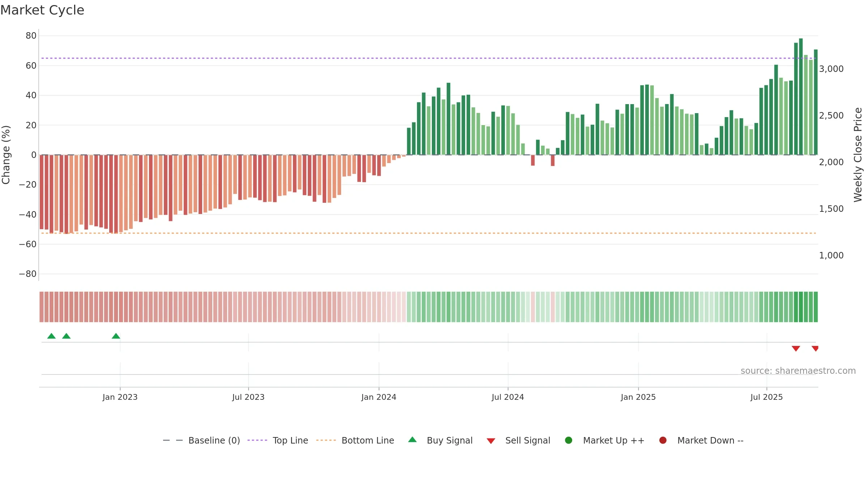Click the 0 baseline axis label

click(34, 155)
